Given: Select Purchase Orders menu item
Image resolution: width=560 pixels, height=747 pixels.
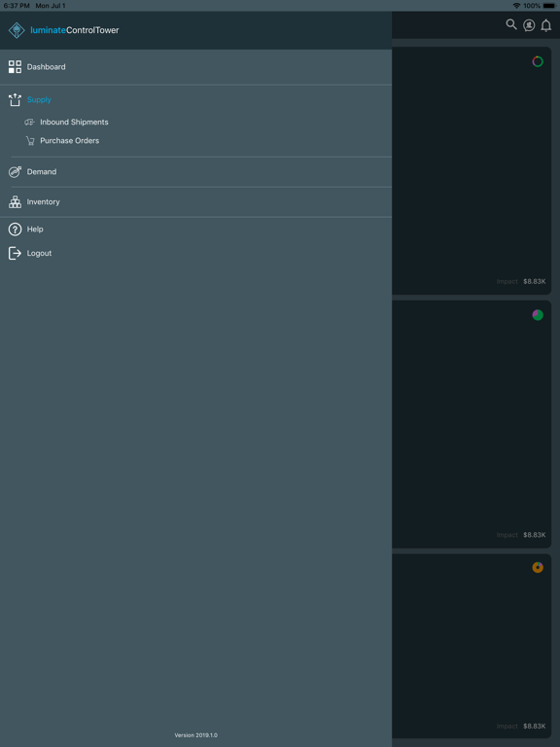Looking at the screenshot, I should click(x=70, y=140).
